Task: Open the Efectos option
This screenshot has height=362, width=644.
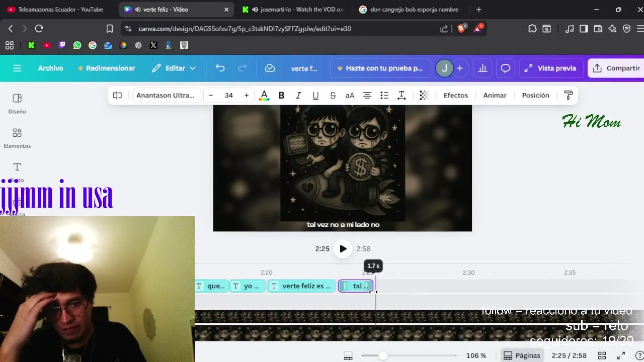Action: (456, 96)
